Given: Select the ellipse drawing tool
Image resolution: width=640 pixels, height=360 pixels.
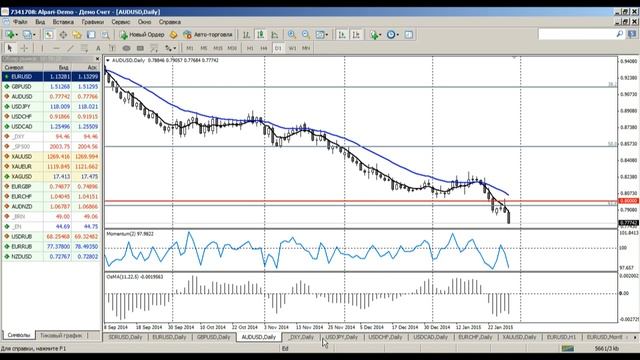Looking at the screenshot, I should click(x=126, y=48).
